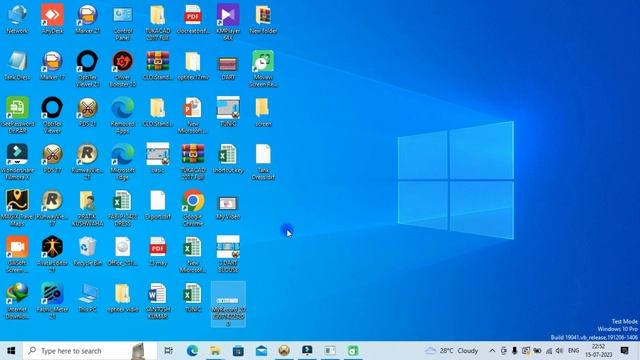The width and height of the screenshot is (640, 360).
Task: Open the notification Action Center
Action: pos(624,351)
